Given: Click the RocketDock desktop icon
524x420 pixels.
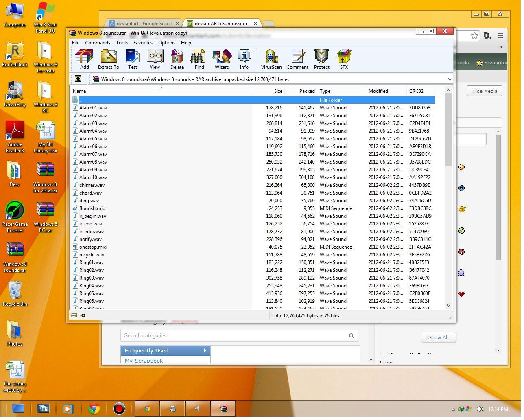Looking at the screenshot, I should (15, 54).
